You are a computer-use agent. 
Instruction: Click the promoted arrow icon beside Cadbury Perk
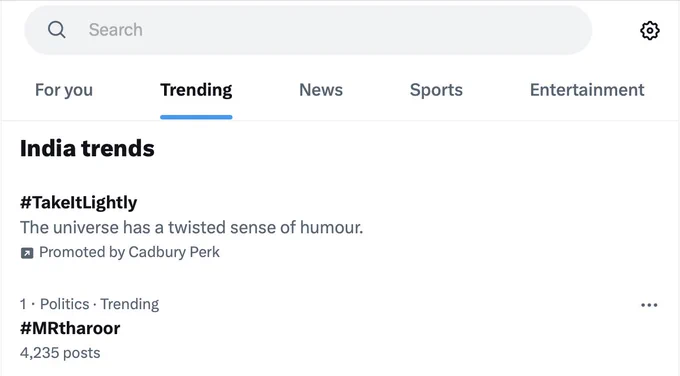pyautogui.click(x=27, y=253)
